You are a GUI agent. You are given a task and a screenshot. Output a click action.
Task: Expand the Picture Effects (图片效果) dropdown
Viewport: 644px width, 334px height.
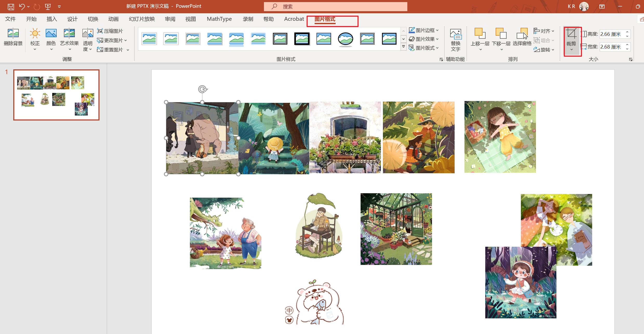(437, 39)
